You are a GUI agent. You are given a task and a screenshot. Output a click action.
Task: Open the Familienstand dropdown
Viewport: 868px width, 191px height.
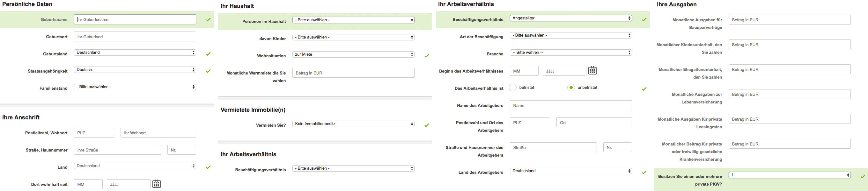tap(135, 87)
